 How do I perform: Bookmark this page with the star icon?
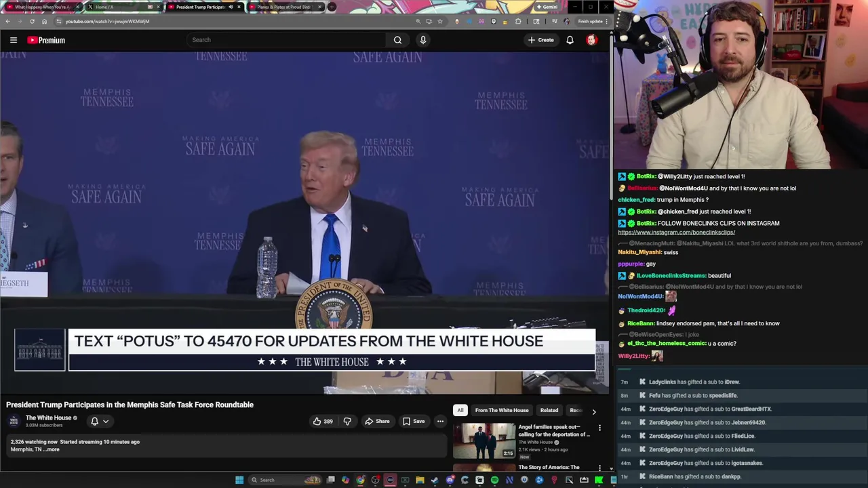coord(440,21)
